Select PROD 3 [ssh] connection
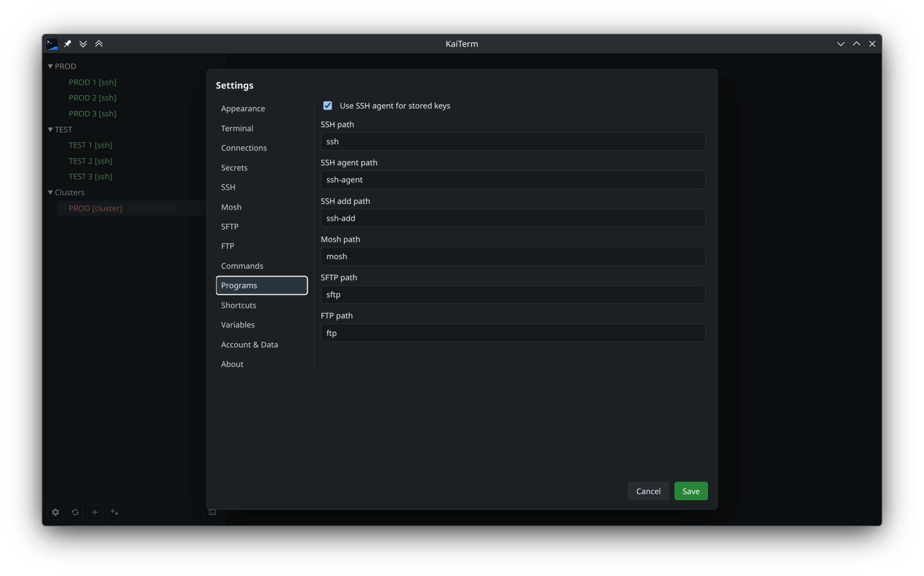 coord(92,114)
